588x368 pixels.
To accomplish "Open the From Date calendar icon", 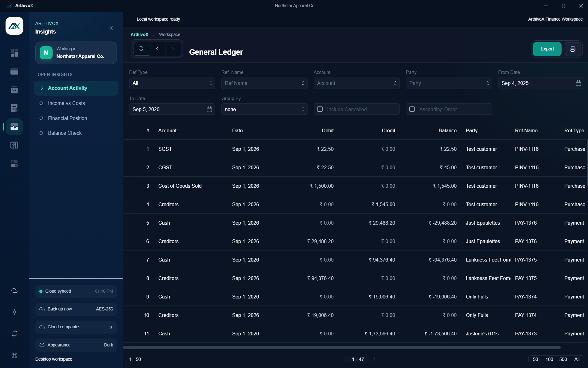I will coord(578,83).
